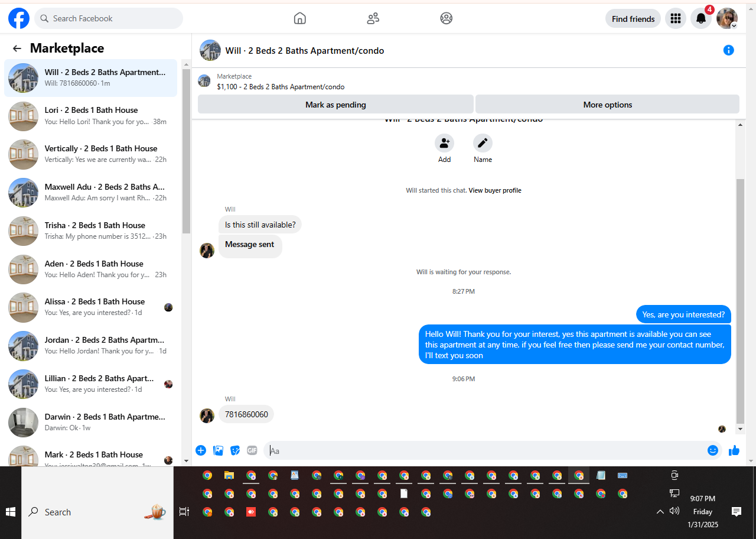The width and height of the screenshot is (756, 539).
Task: Open the Darwin · 2 Beds 1 Bath Apartment chat
Action: coord(91,422)
